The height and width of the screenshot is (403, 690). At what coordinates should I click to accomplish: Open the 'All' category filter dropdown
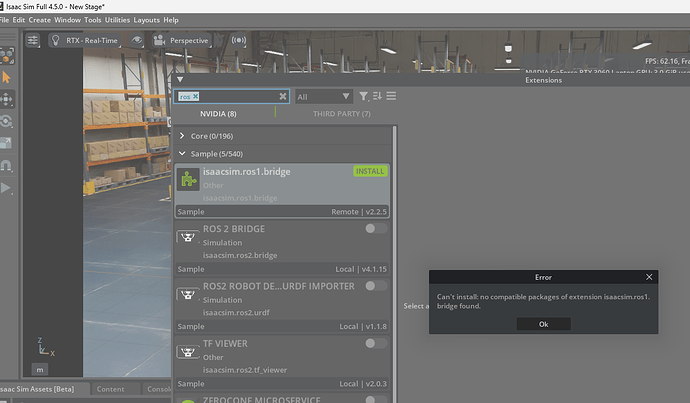[x=323, y=96]
